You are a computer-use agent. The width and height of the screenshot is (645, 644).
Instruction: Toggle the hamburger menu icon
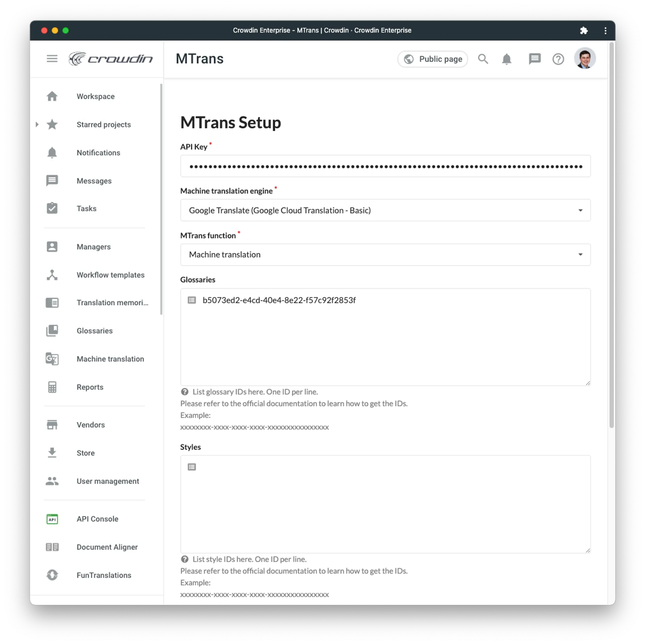click(52, 59)
